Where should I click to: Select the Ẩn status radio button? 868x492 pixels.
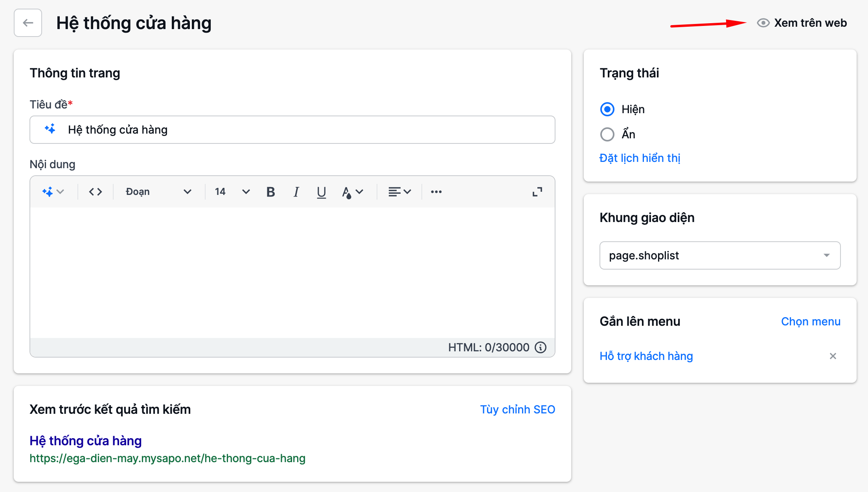tap(607, 134)
